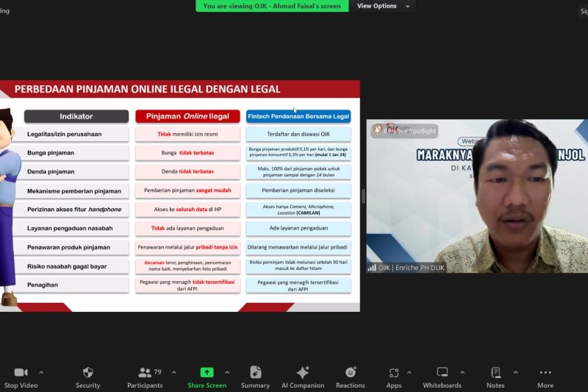
Task: Open the Whiteboards icon
Action: 442,372
